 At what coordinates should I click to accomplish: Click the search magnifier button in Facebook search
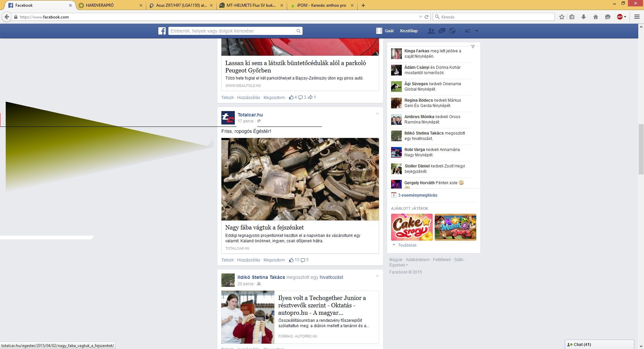[x=298, y=31]
